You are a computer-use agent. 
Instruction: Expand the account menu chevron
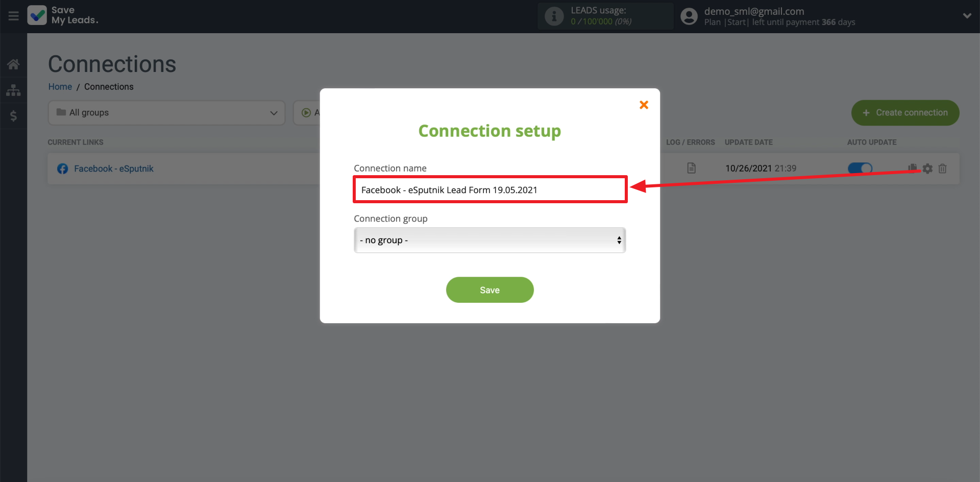point(967,16)
